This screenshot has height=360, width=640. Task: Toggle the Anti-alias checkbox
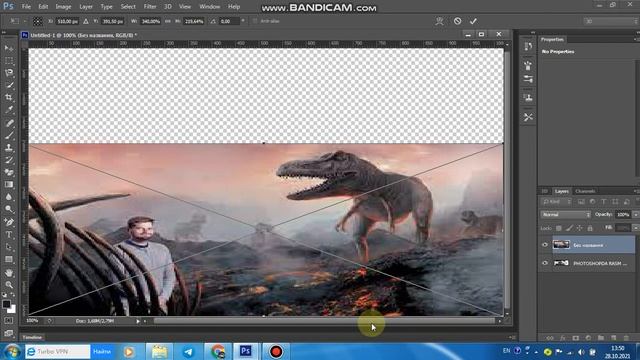(x=255, y=21)
